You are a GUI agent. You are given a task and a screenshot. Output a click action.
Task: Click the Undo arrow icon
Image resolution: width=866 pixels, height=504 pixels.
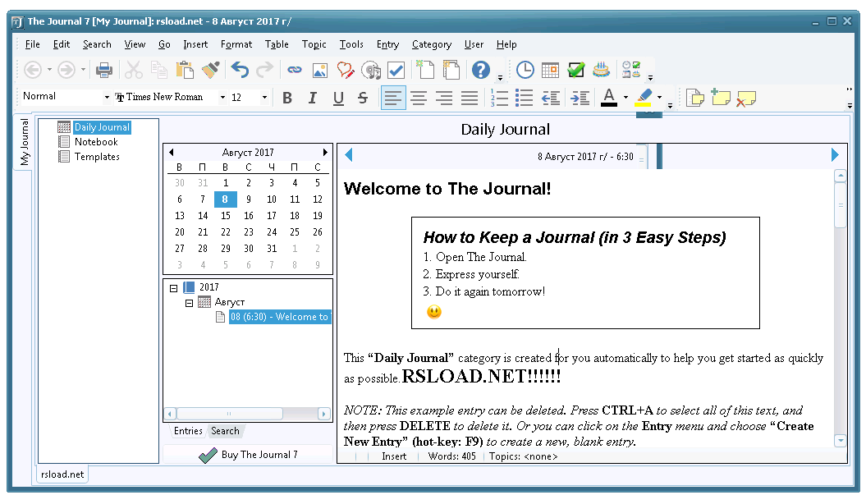point(239,71)
